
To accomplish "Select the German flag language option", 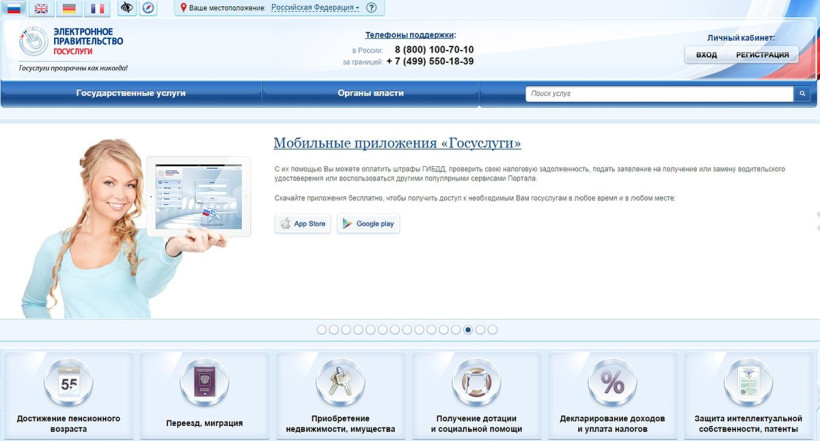I will pos(69,8).
